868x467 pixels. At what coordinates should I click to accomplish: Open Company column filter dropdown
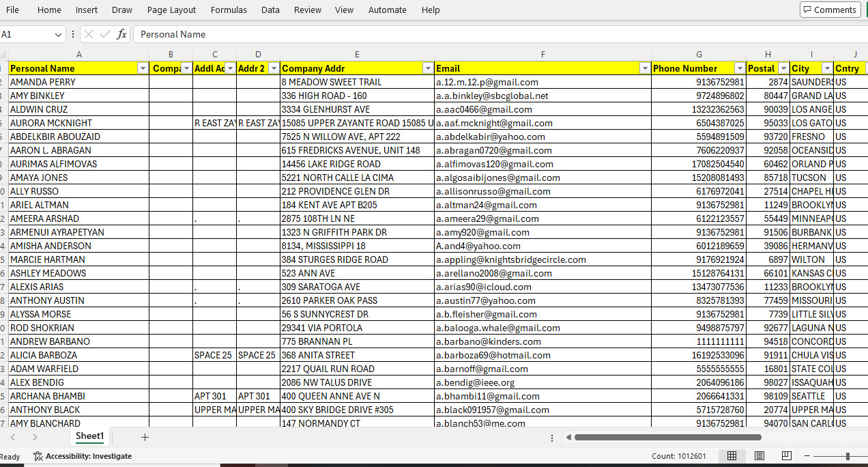pyautogui.click(x=186, y=68)
